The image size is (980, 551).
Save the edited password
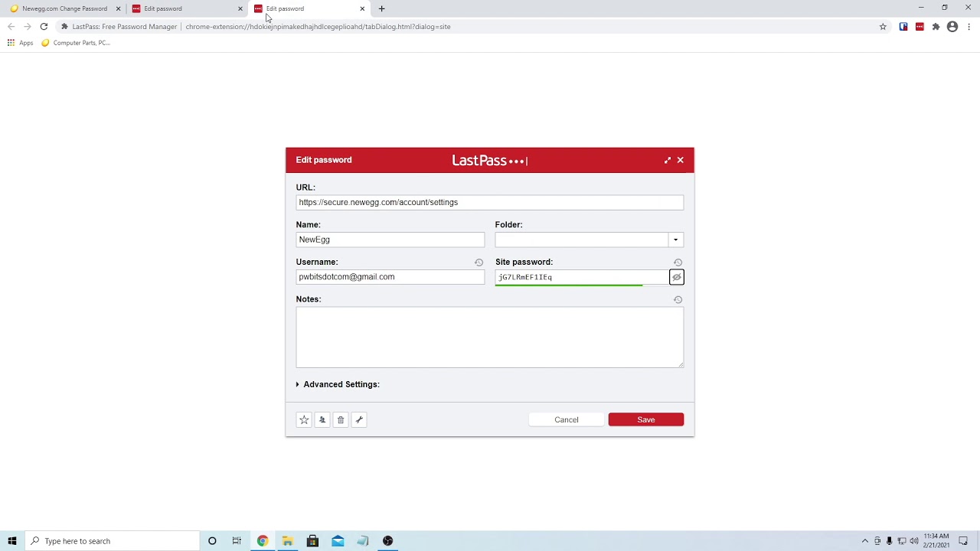646,419
